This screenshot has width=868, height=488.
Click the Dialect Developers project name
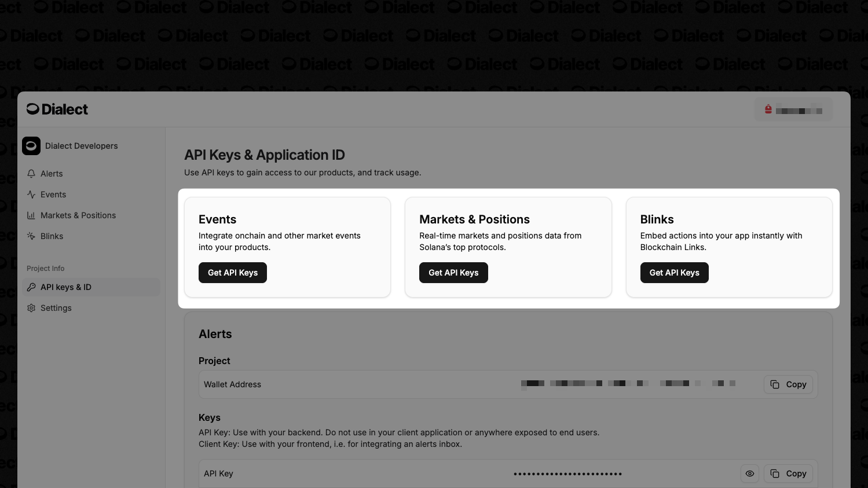click(82, 146)
